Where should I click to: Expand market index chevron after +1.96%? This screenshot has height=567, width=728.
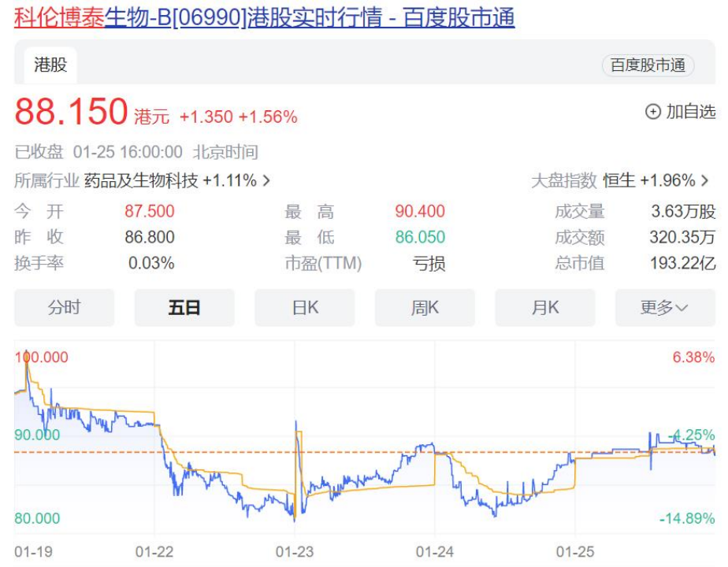click(x=705, y=180)
